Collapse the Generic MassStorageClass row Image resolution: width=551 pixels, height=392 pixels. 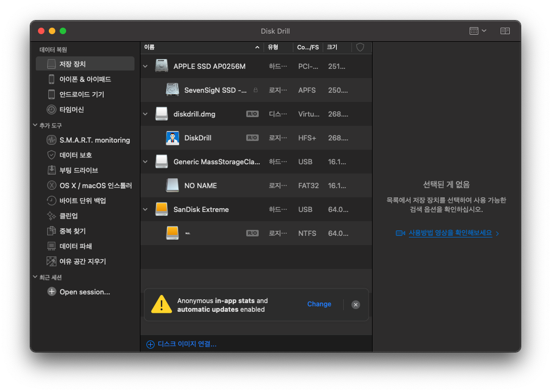pos(145,162)
